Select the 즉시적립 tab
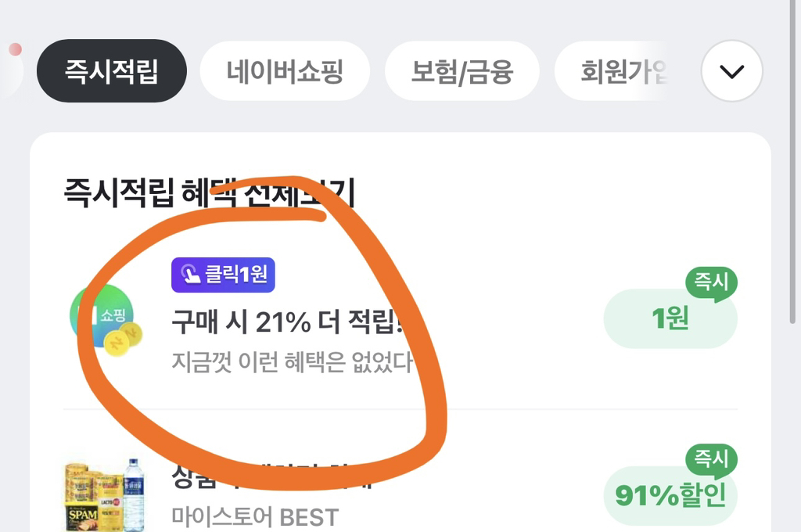Viewport: 801px width, 532px height. (111, 72)
